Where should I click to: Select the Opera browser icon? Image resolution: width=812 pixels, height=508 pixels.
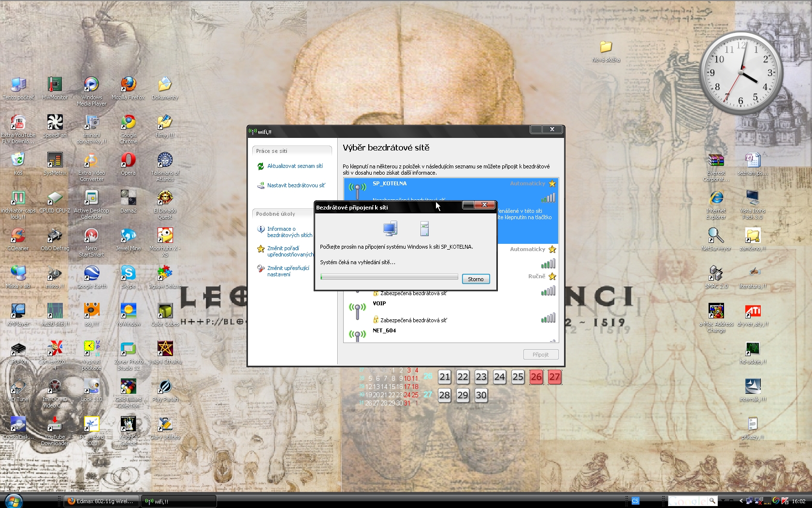pos(128,164)
